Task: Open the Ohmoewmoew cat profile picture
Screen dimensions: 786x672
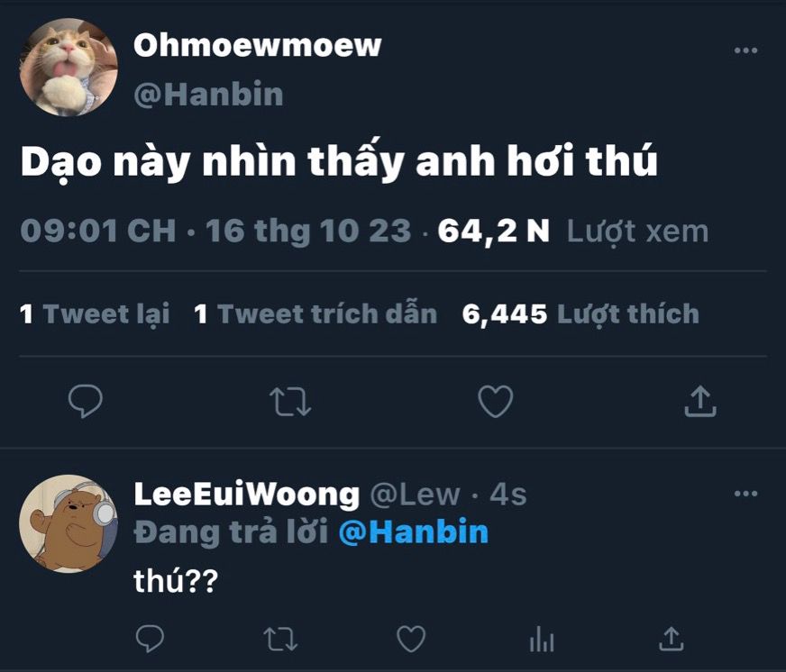Action: [69, 68]
